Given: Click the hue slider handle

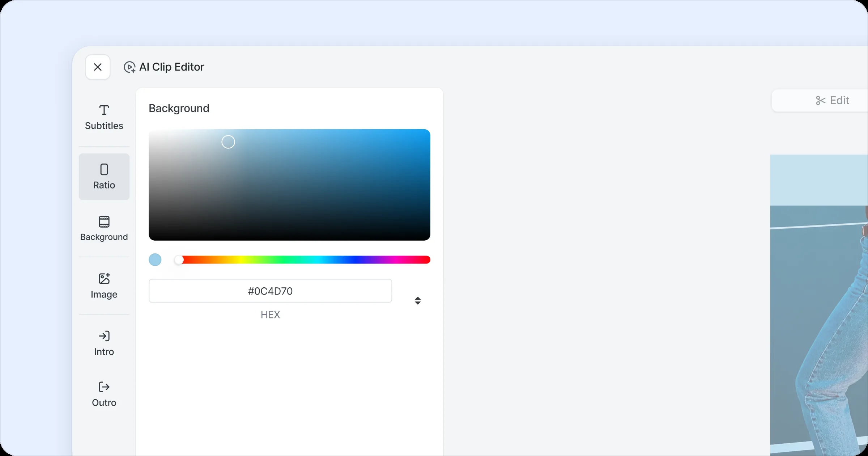Looking at the screenshot, I should tap(179, 260).
